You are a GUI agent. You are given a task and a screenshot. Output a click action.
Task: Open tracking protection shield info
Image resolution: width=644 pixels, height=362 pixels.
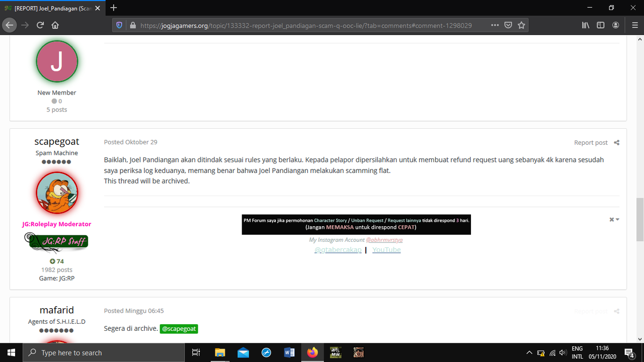click(119, 25)
